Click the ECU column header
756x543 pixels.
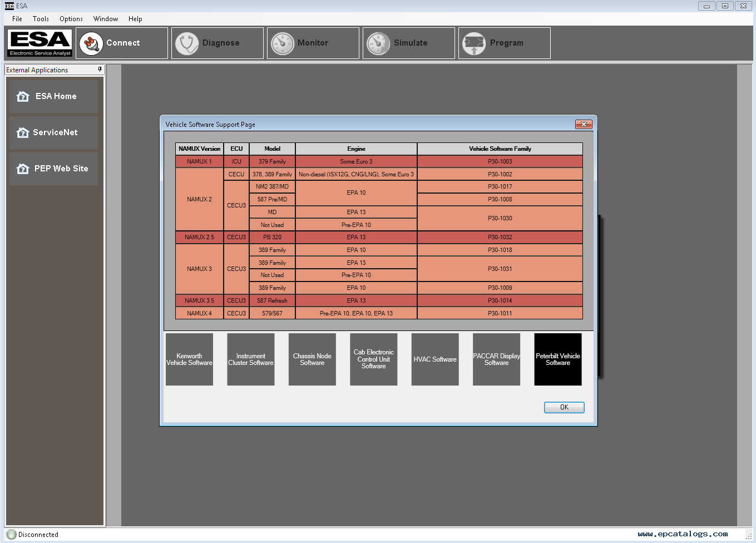[236, 149]
